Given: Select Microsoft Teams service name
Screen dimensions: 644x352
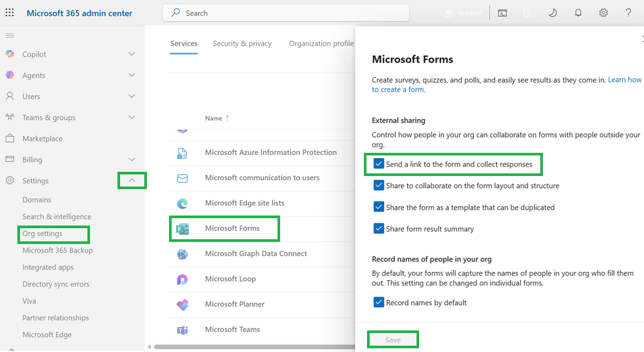Looking at the screenshot, I should pyautogui.click(x=232, y=329).
